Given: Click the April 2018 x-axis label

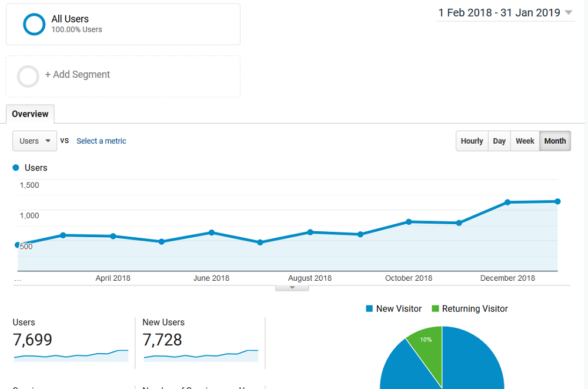Looking at the screenshot, I should (x=113, y=278).
